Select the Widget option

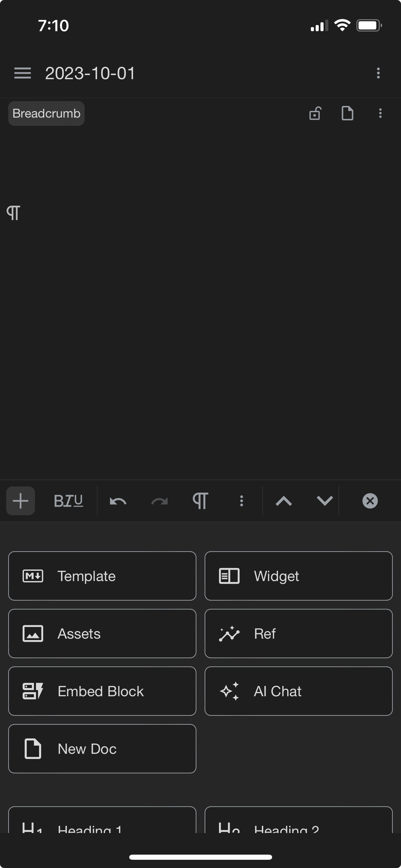click(x=299, y=576)
